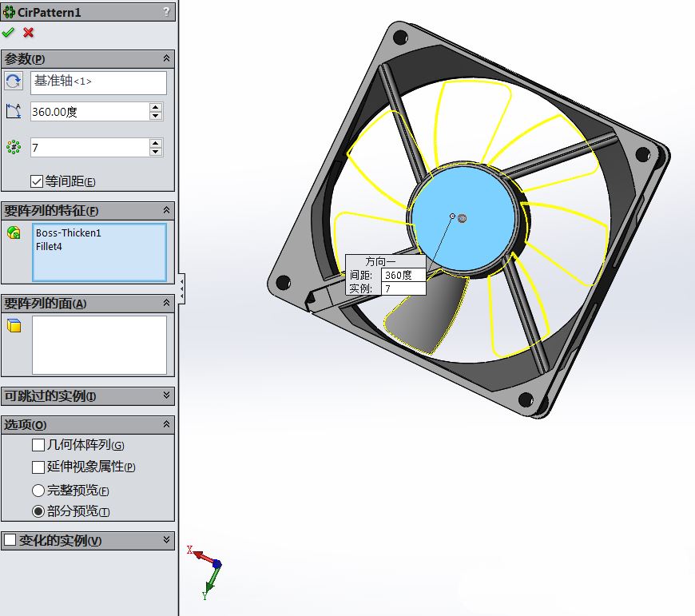The image size is (695, 616).
Task: Increase the angle with the up arrow
Action: [x=156, y=107]
